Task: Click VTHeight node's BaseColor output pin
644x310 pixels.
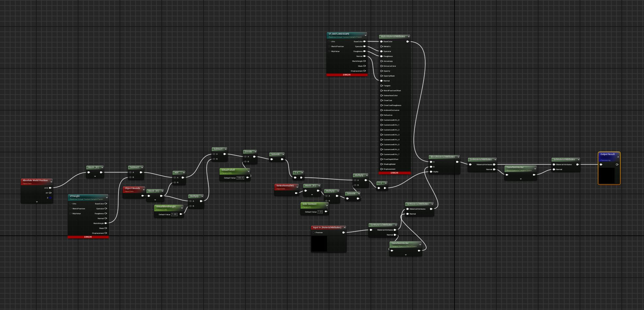Action: coord(106,204)
